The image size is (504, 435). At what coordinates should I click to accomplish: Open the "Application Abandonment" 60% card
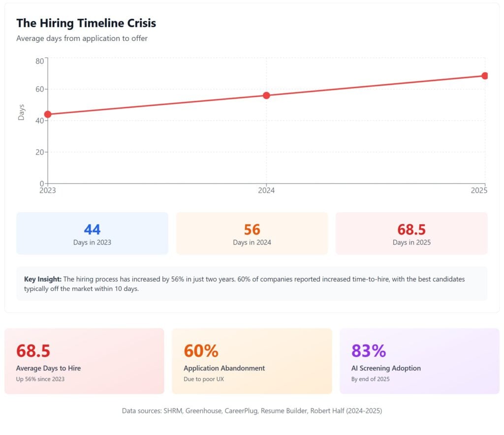(252, 361)
